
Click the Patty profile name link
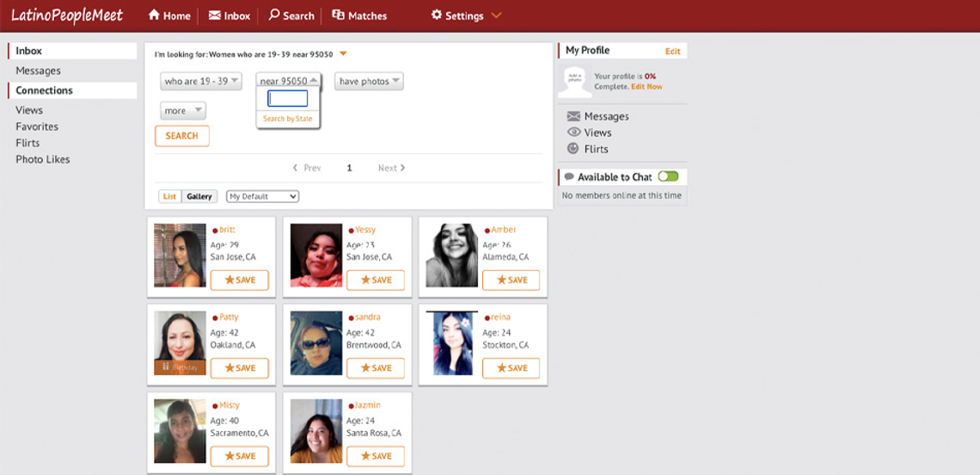229,318
